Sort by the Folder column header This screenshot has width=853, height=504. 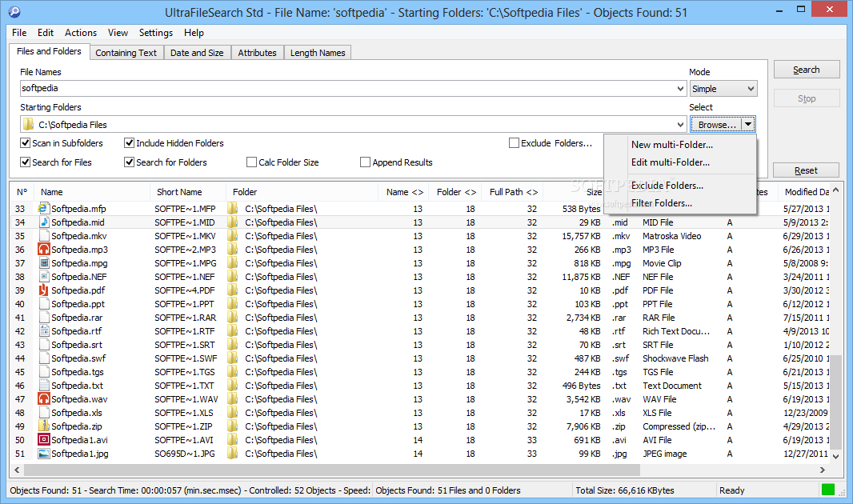pyautogui.click(x=302, y=192)
